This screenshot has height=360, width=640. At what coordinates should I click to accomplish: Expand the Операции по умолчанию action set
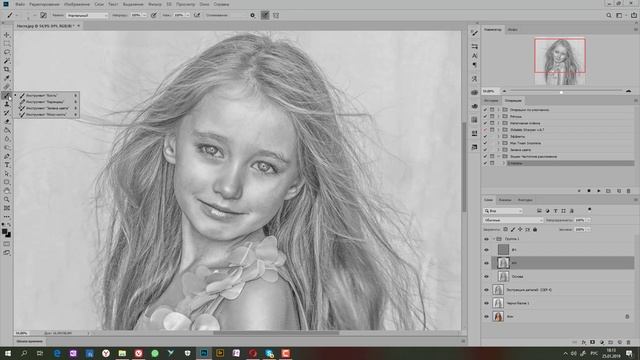tap(499, 110)
